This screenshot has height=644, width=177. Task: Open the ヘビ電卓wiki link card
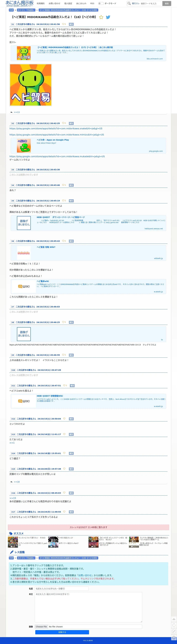pyautogui.click(x=88, y=286)
